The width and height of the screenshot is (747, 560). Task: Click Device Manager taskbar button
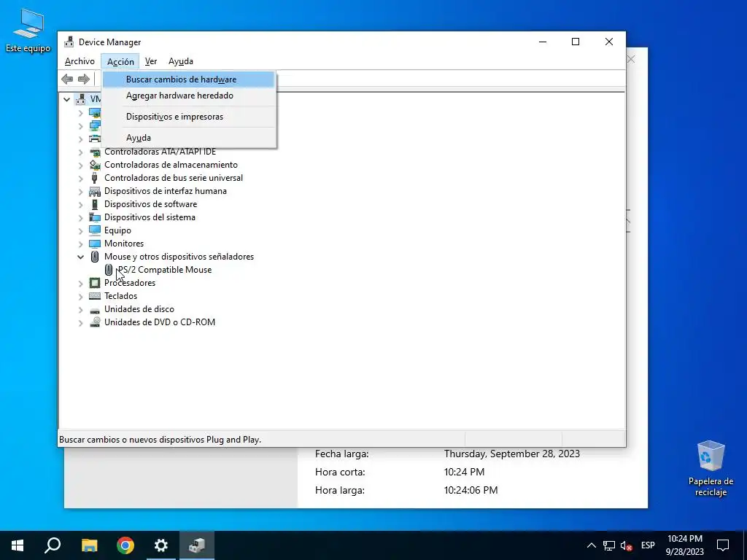tap(197, 545)
